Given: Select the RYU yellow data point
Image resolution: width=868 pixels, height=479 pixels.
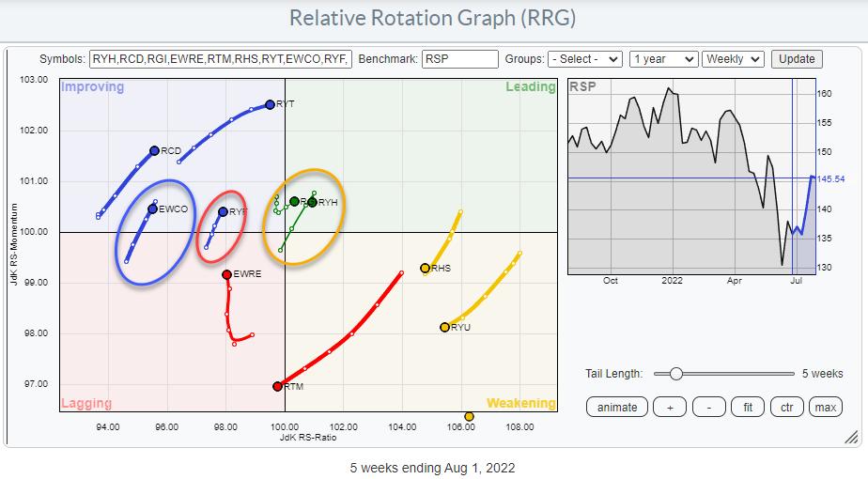Looking at the screenshot, I should (444, 327).
